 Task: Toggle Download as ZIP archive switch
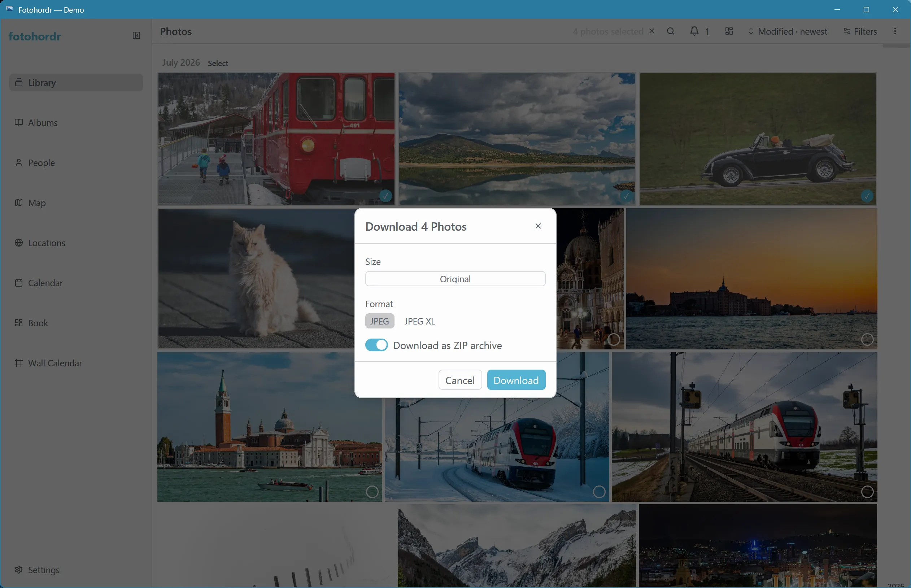tap(376, 345)
